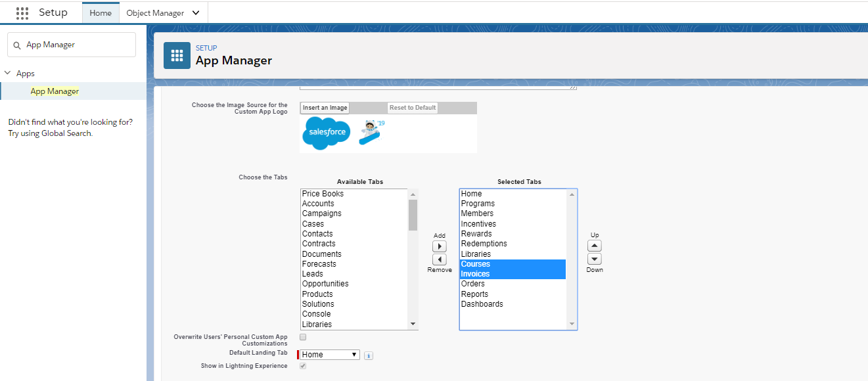Select Campaigns in Available Tabs
868x381 pixels.
tap(354, 213)
